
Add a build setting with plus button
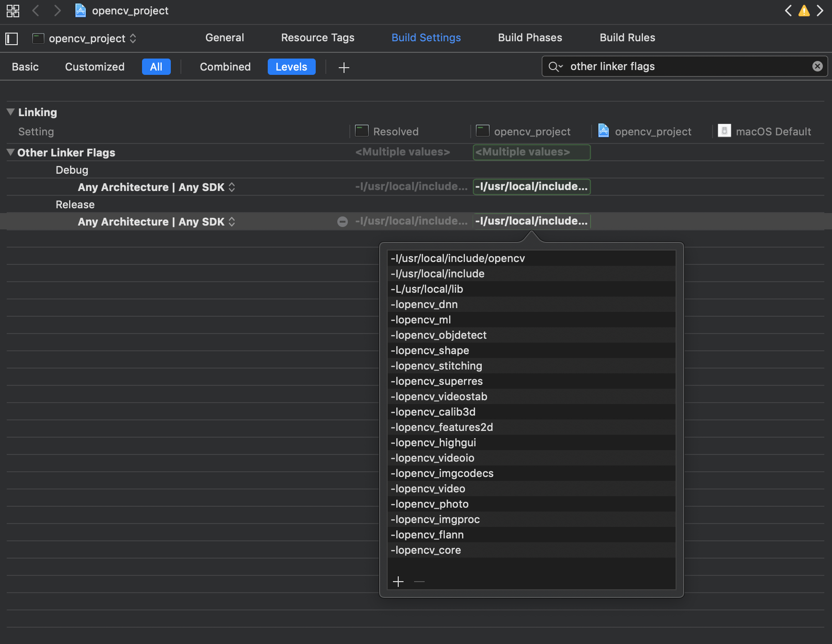pos(344,68)
